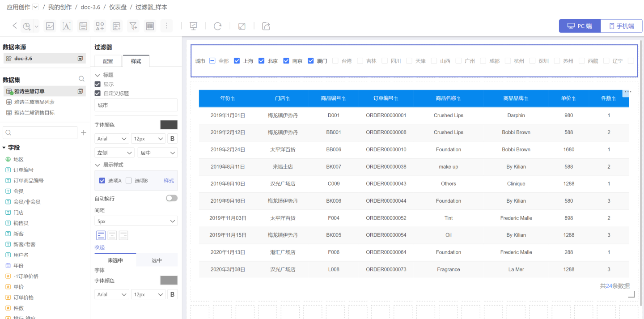Open title 字体颜色 dark color swatch

(169, 125)
